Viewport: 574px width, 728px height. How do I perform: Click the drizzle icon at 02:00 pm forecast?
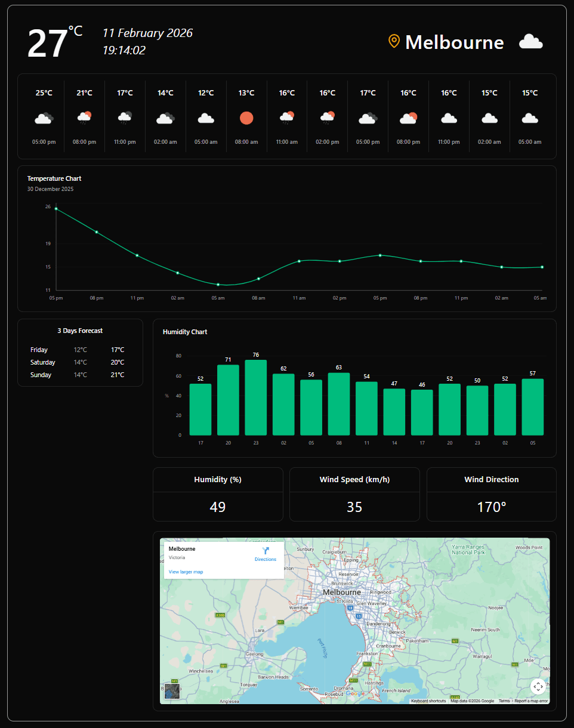point(327,118)
